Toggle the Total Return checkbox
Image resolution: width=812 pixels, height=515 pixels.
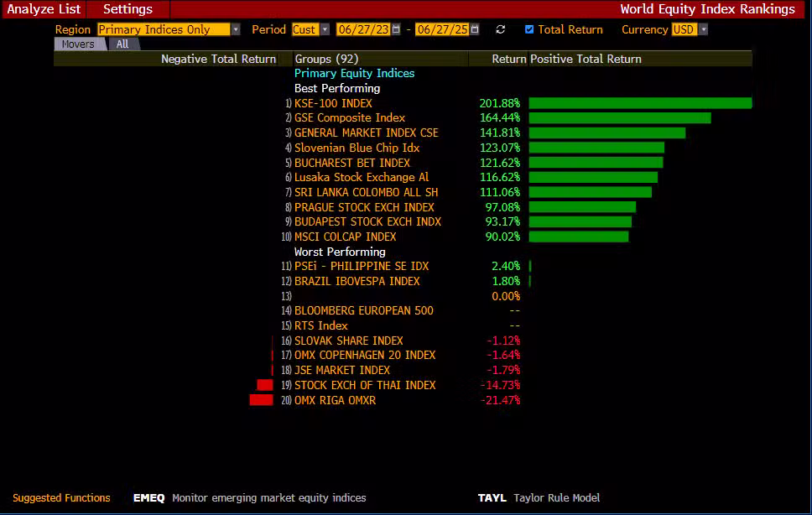pyautogui.click(x=529, y=29)
